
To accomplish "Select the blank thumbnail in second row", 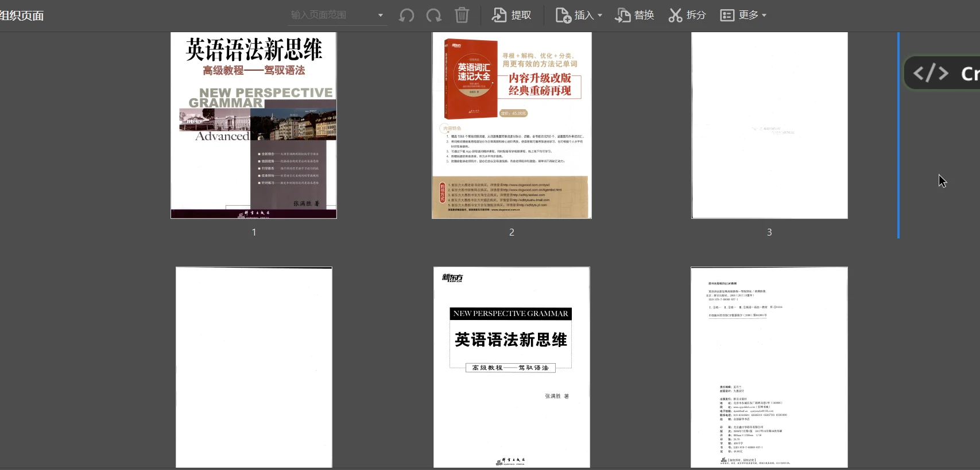I will [x=254, y=367].
